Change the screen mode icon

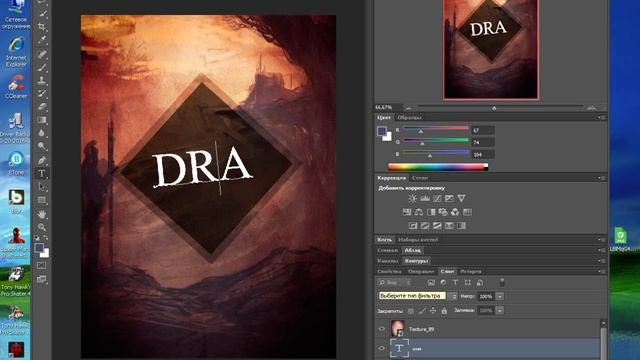click(42, 279)
